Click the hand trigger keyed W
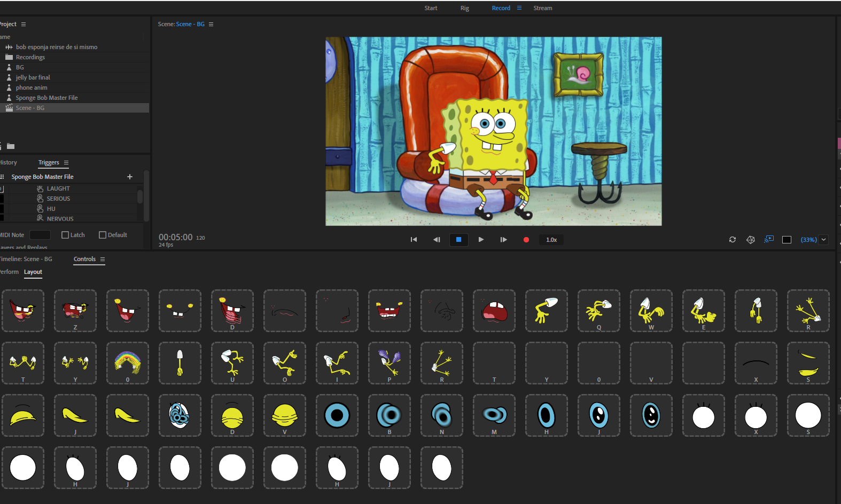 click(x=651, y=311)
